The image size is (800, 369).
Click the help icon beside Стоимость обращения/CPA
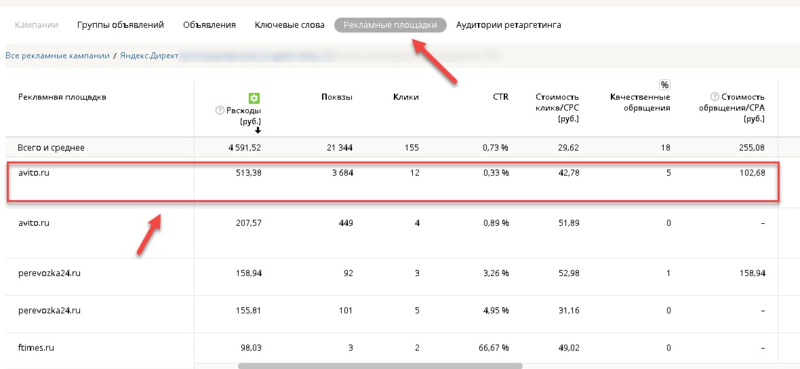(714, 97)
